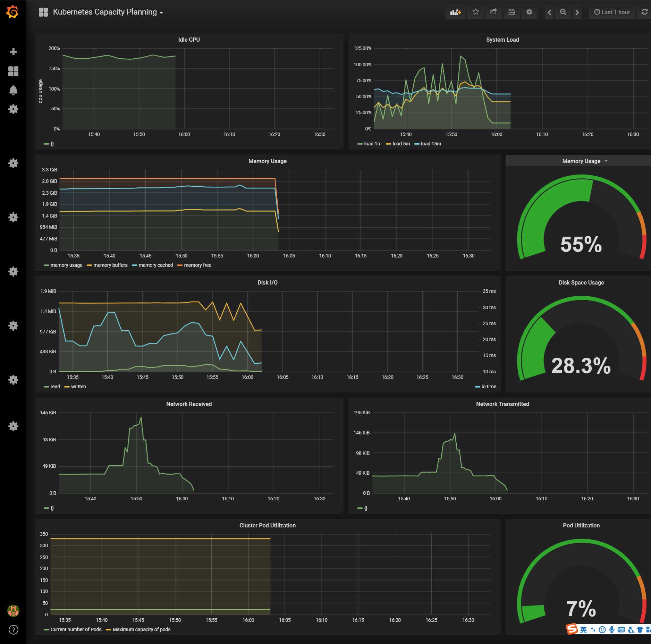Open the Network Transmitted panel title menu

point(502,404)
